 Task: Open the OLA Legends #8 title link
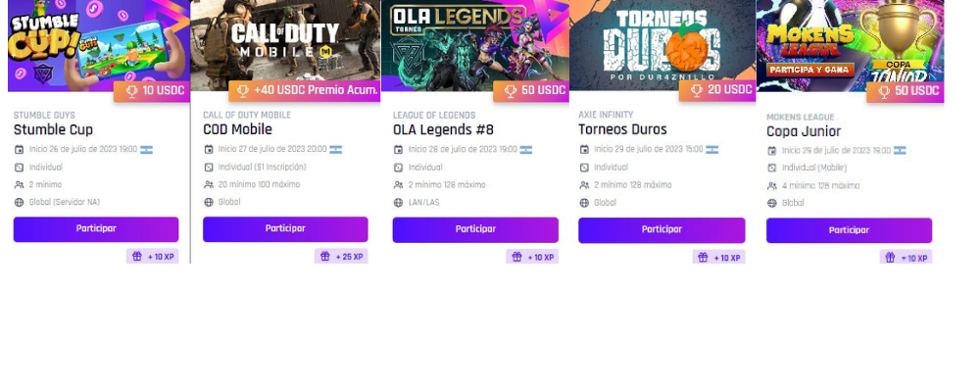443,130
